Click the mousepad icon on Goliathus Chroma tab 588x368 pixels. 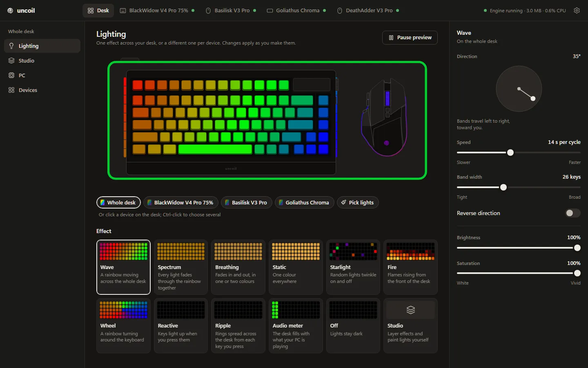tap(270, 11)
